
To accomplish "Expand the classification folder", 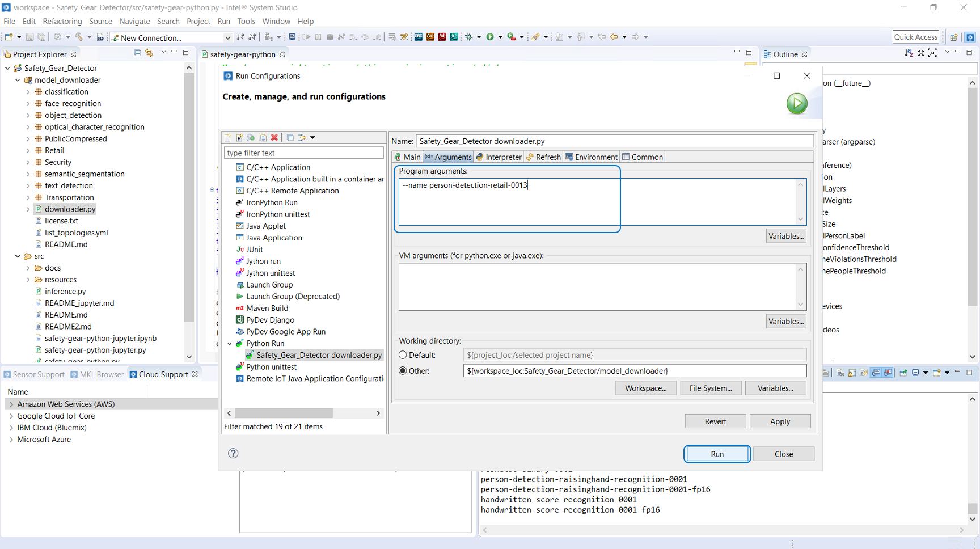I will (28, 92).
